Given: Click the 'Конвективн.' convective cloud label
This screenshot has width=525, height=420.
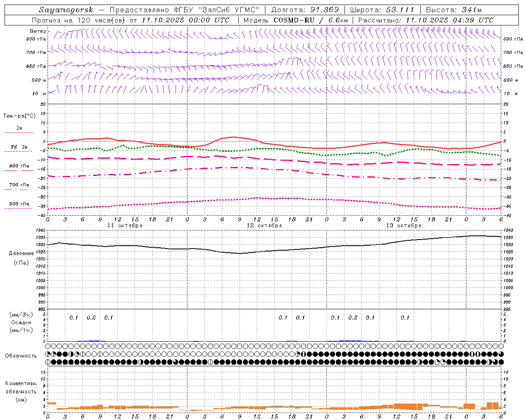Looking at the screenshot, I should 21,383.
